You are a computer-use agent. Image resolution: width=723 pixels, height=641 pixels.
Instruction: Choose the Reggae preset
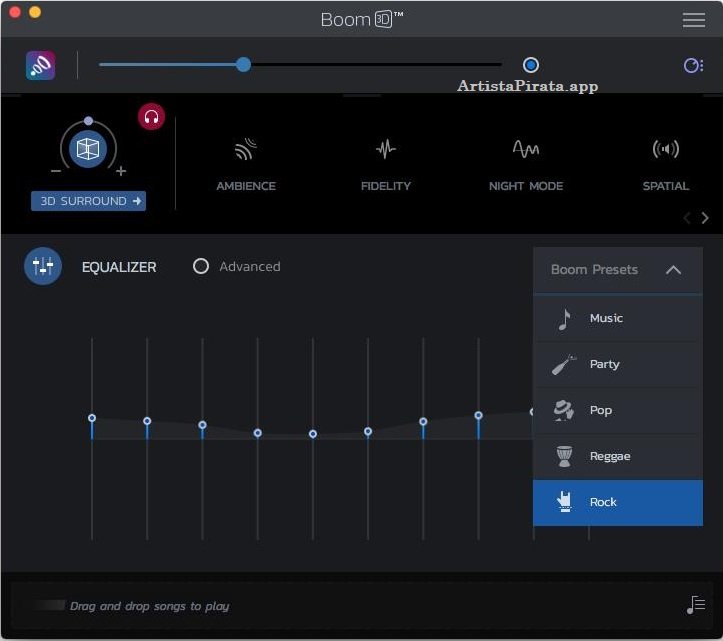(618, 457)
